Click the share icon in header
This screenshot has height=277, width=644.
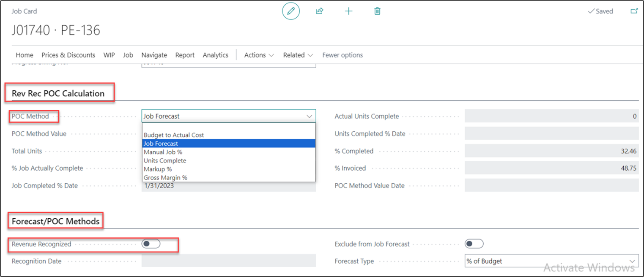[320, 11]
